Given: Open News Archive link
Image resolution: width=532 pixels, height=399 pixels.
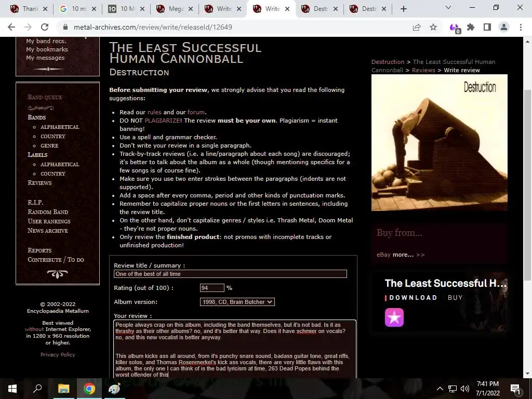Looking at the screenshot, I should 47,230.
